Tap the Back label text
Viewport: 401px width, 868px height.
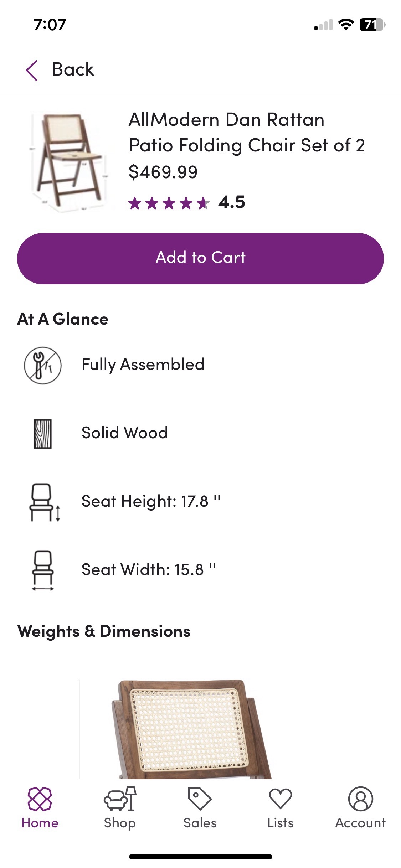[x=73, y=69]
